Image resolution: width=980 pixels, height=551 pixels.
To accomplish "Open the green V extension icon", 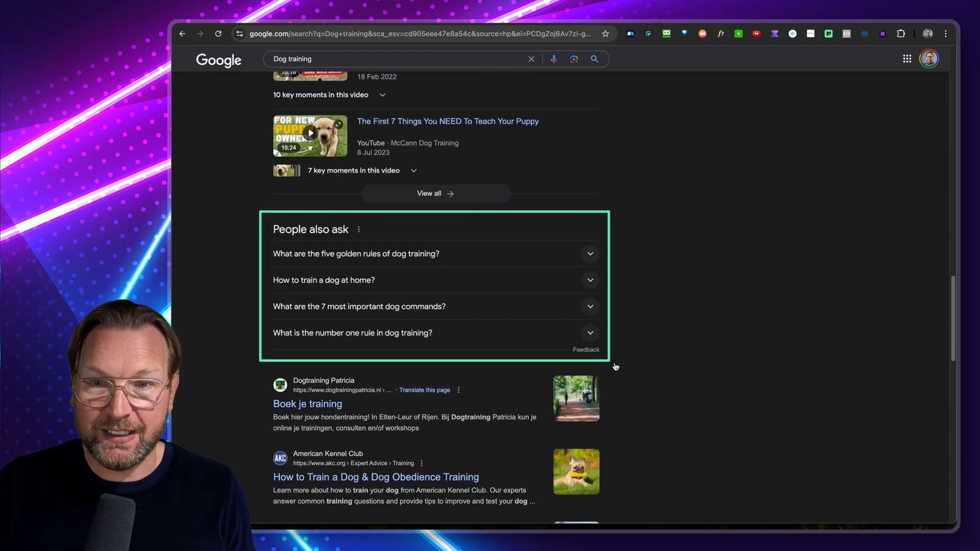I will [739, 34].
